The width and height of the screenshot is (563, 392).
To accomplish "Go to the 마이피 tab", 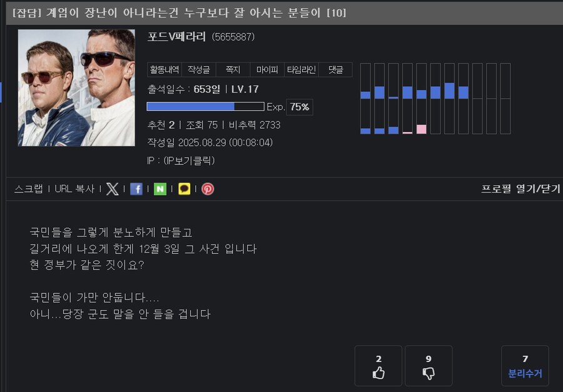I will [x=267, y=69].
